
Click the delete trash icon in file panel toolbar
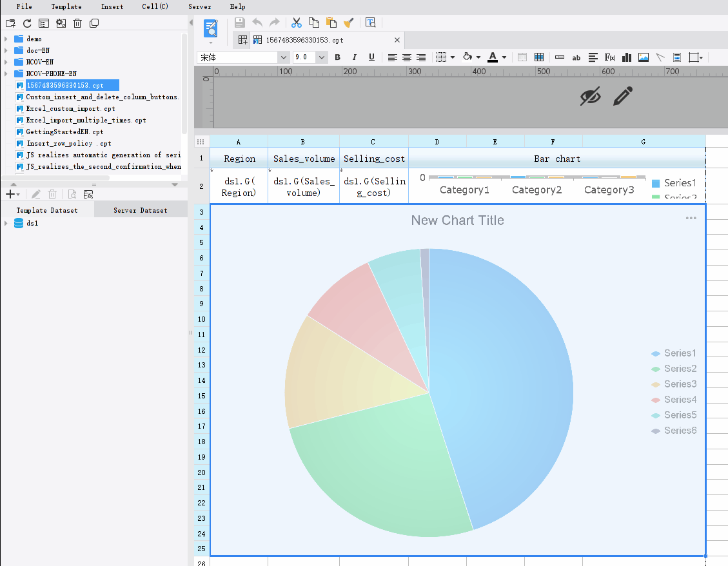[x=77, y=23]
